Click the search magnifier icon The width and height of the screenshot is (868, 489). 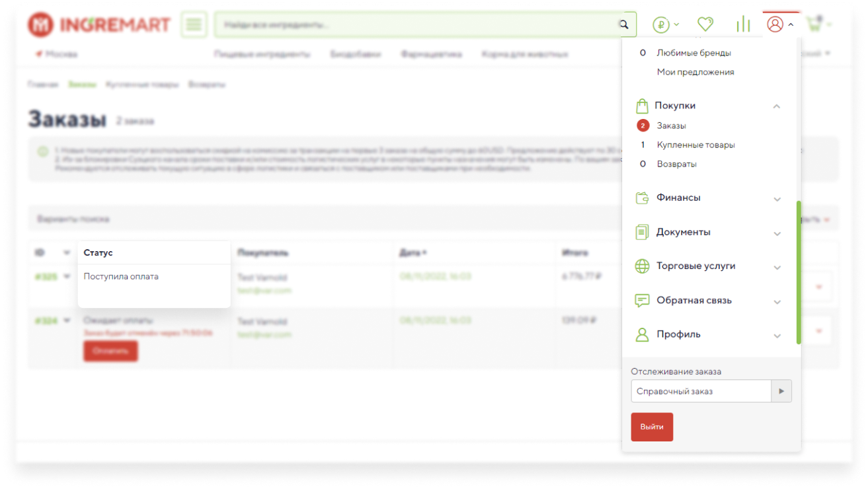[x=623, y=24]
